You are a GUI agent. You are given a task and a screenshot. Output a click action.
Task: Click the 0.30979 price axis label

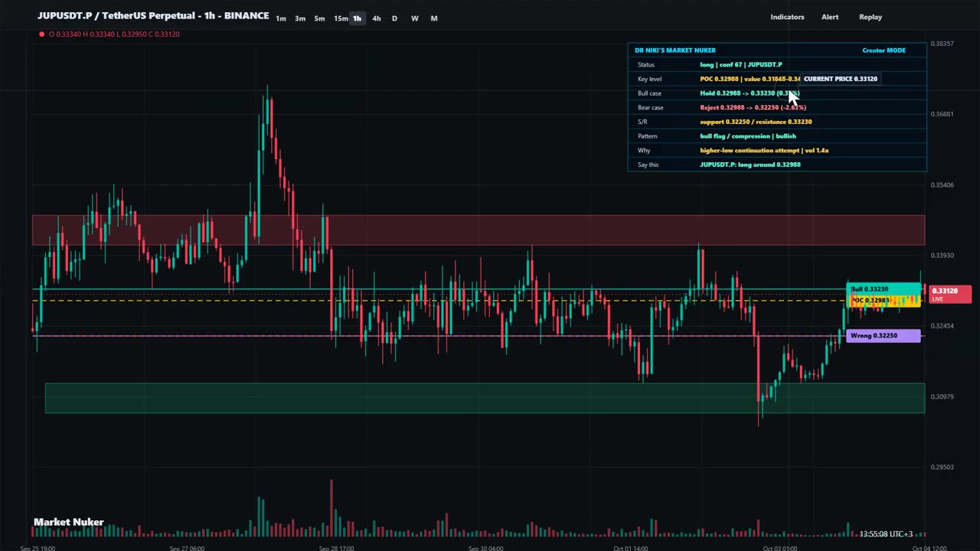[x=942, y=396]
